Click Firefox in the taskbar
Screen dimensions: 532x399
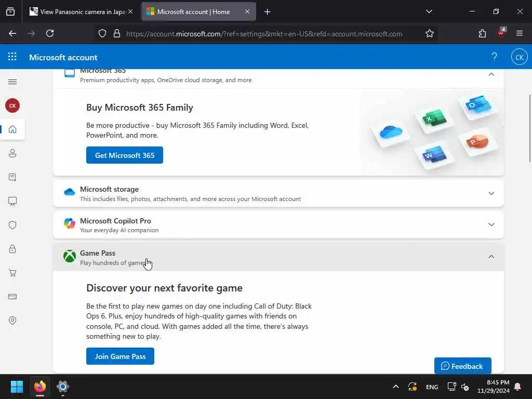40,387
